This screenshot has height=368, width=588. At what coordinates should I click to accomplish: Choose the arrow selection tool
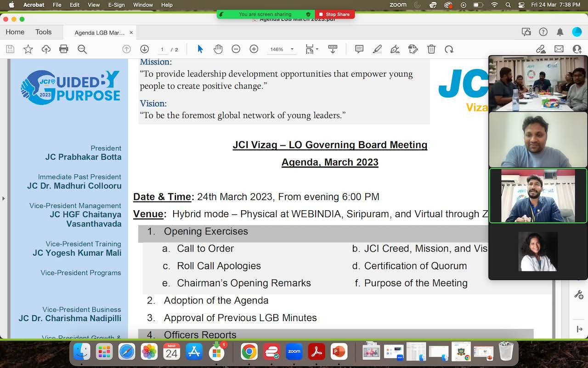[x=200, y=49]
